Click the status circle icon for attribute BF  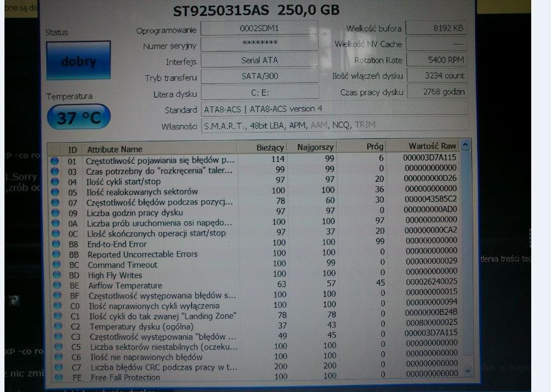57,295
